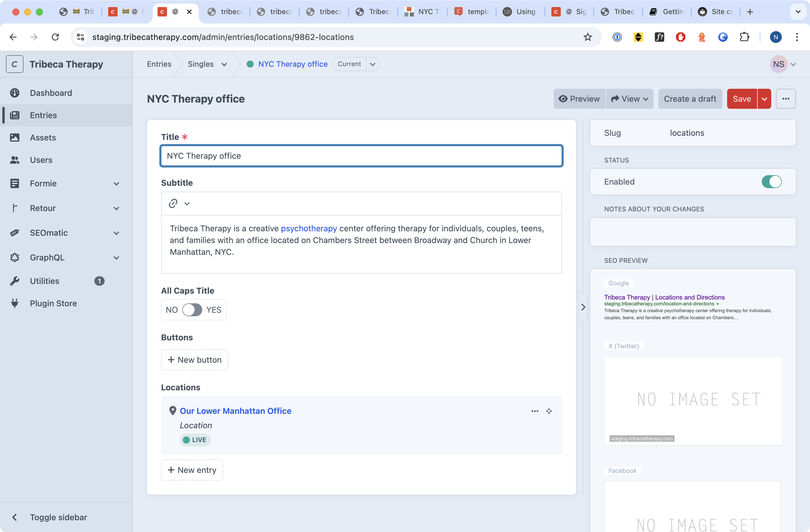Click the red Save button
Screen dimensions: 810x532
[x=742, y=99]
